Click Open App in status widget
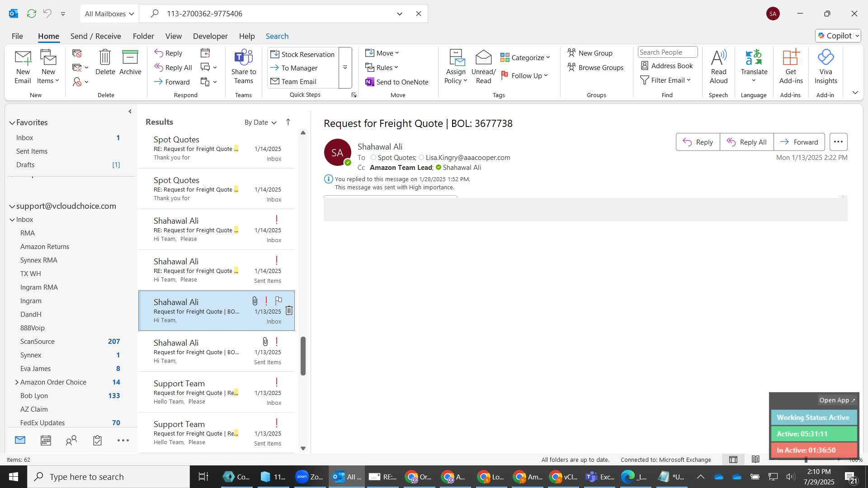This screenshot has height=488, width=868. (x=837, y=400)
